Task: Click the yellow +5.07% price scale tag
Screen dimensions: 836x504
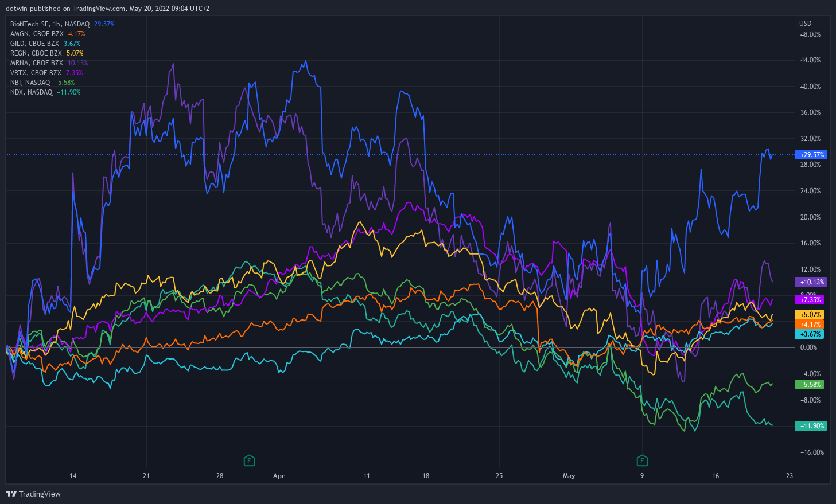Action: tap(809, 315)
